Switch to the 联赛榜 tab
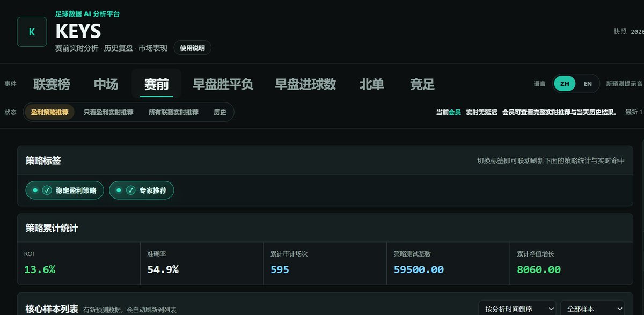This screenshot has width=644, height=315. coord(52,84)
